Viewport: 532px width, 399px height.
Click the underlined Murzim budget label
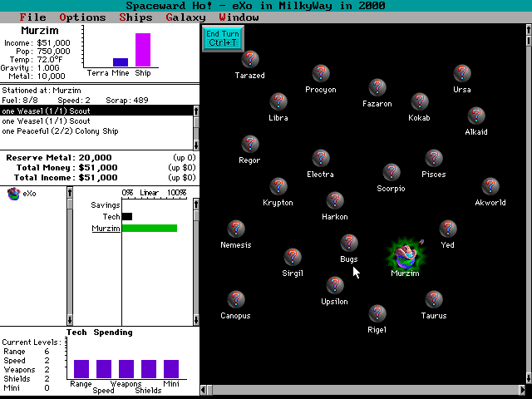coord(106,229)
